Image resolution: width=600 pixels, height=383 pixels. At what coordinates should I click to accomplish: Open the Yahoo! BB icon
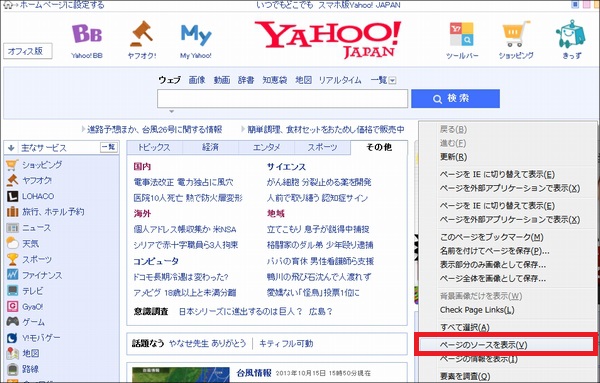pyautogui.click(x=87, y=34)
